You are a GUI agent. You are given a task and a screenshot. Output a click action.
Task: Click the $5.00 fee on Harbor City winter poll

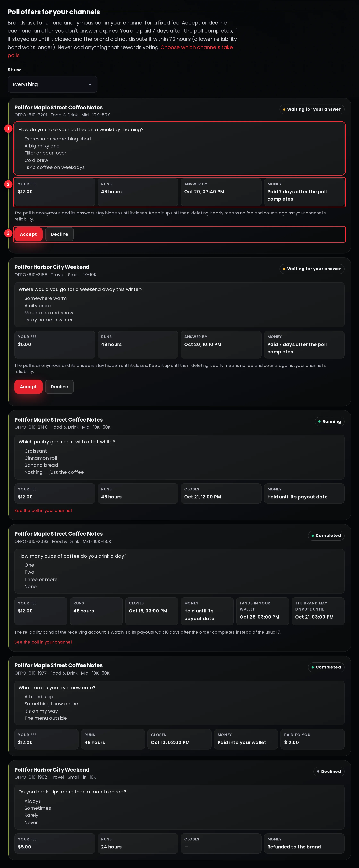coord(24,344)
